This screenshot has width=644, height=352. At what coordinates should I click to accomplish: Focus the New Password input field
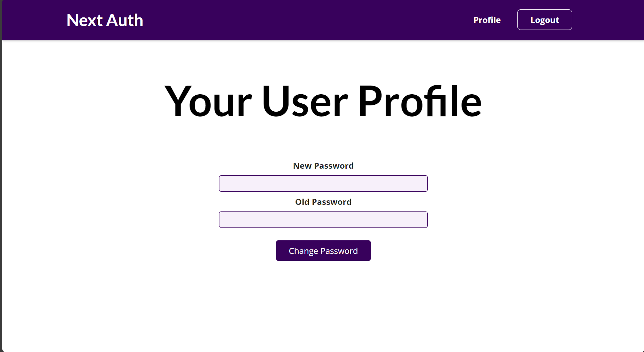coord(323,184)
